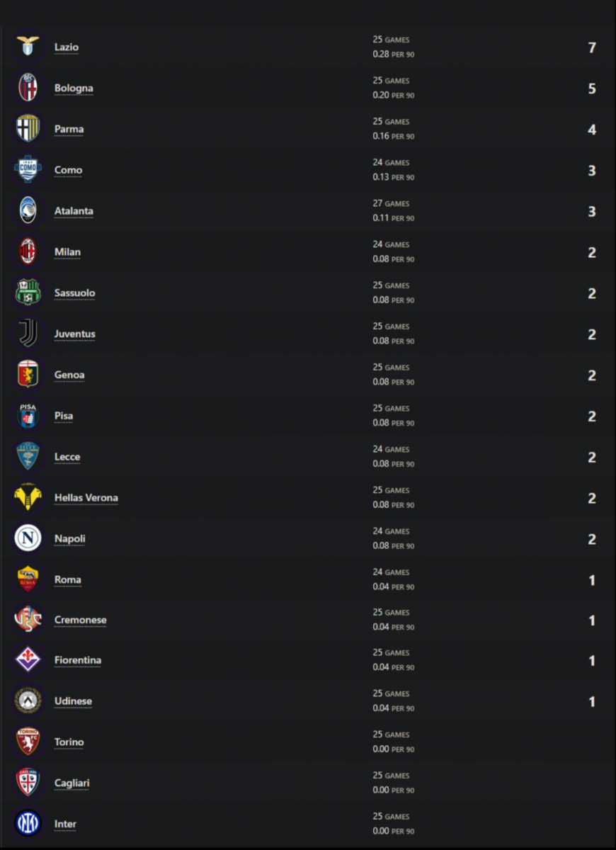This screenshot has height=850, width=616.
Task: Click the Milan club crest icon
Action: pyautogui.click(x=28, y=252)
